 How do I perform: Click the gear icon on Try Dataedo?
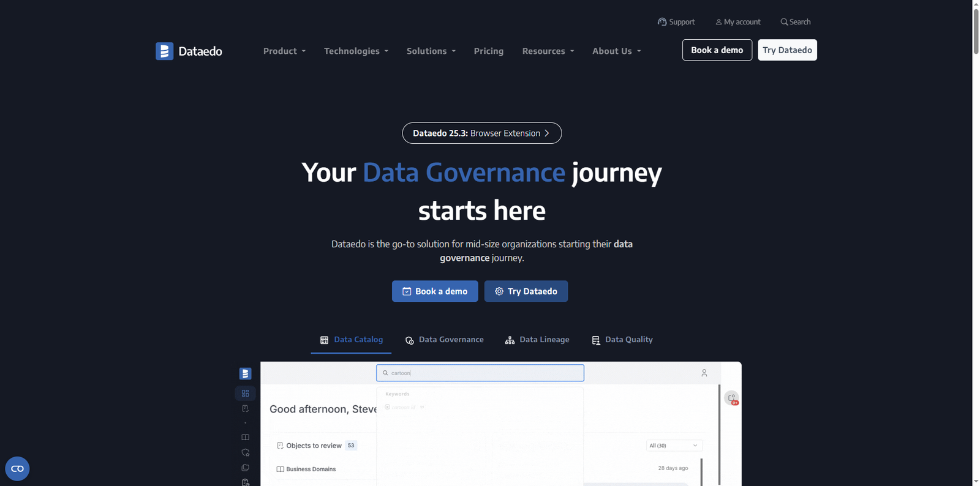click(x=499, y=291)
